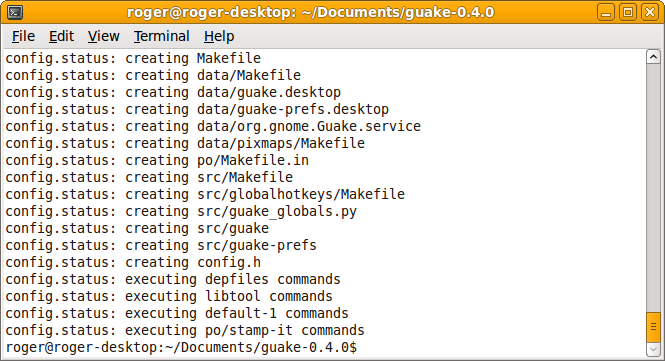Click the 'data/org.gnome.Guake.service' line
The height and width of the screenshot is (361, 665).
pos(213,126)
